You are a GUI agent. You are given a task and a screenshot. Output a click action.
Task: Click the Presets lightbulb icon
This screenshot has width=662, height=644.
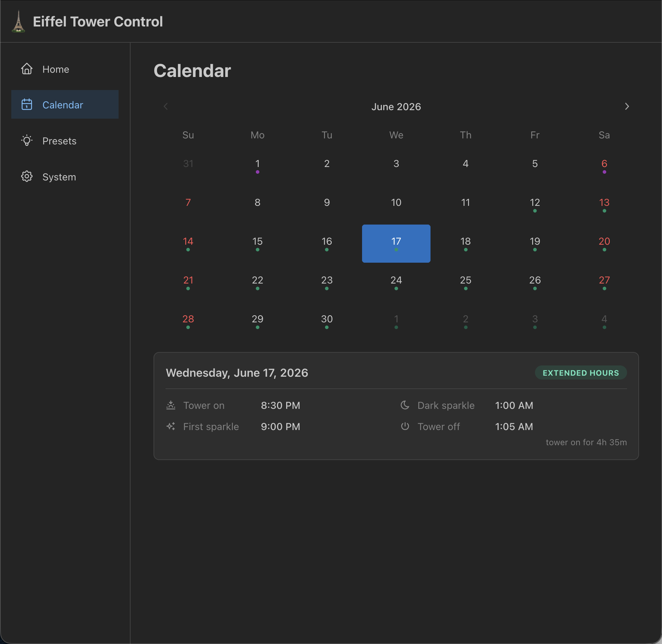[x=27, y=141]
